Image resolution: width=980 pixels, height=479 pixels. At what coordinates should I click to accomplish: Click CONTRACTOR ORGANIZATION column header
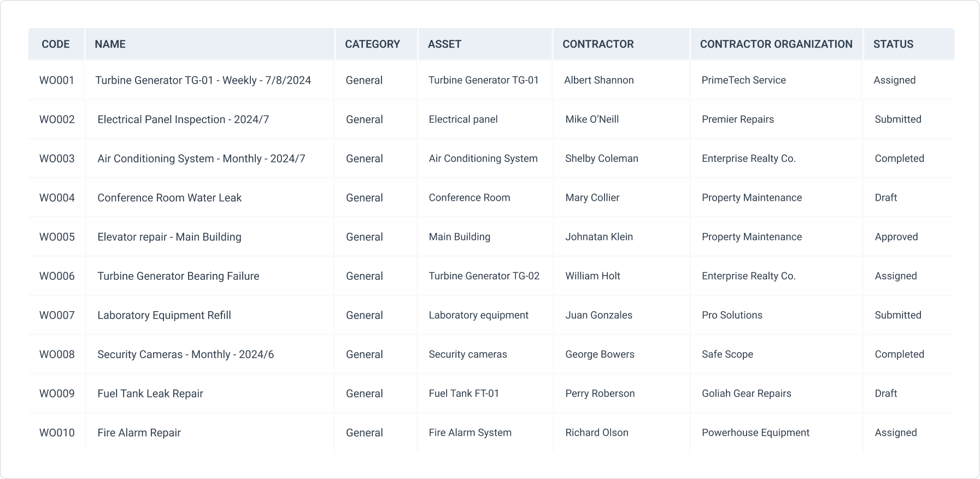pos(776,44)
